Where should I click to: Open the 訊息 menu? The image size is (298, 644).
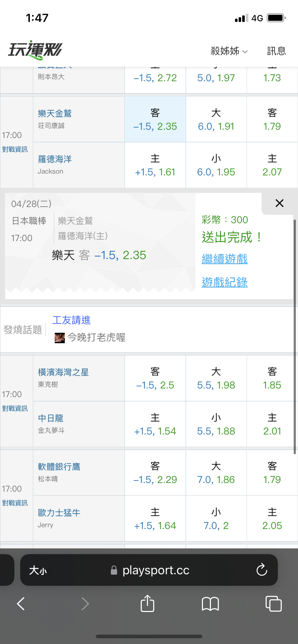(276, 51)
